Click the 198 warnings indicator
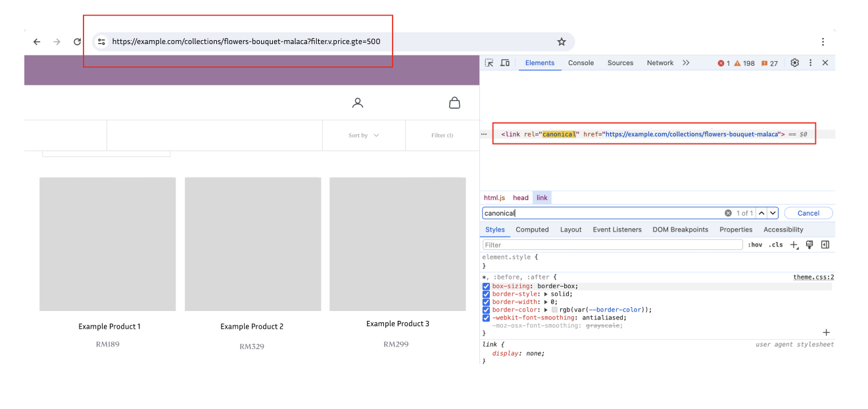868x409 pixels. coord(744,63)
